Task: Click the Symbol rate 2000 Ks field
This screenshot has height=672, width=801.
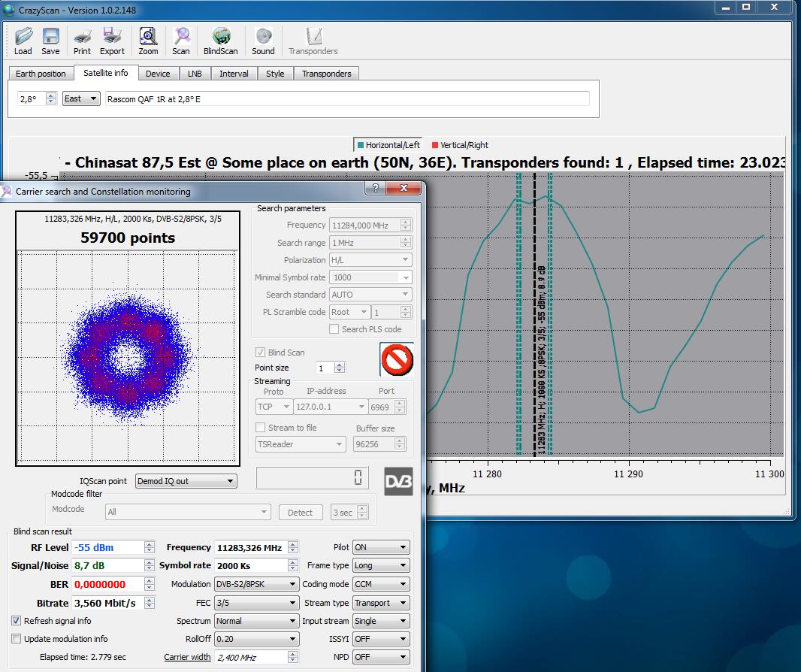Action: click(x=251, y=565)
